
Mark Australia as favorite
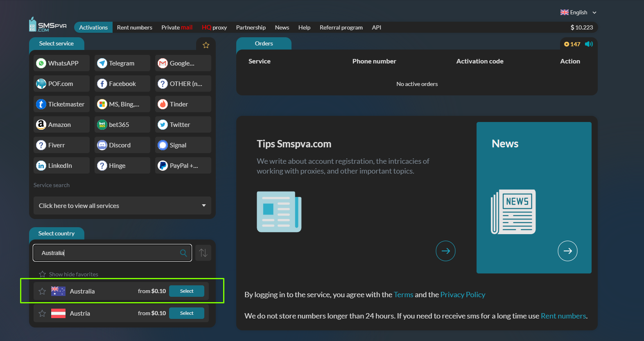pos(42,291)
